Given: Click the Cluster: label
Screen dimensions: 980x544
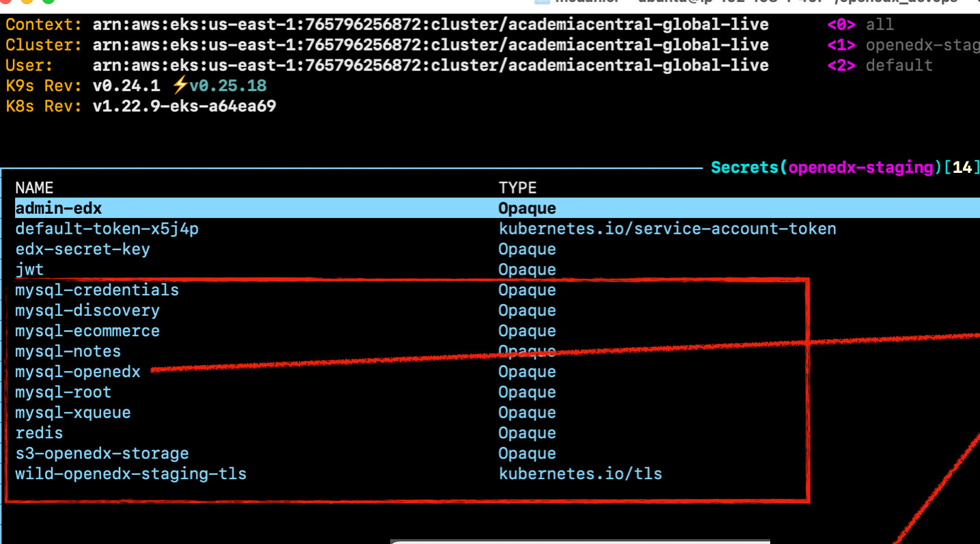Looking at the screenshot, I should coord(44,45).
